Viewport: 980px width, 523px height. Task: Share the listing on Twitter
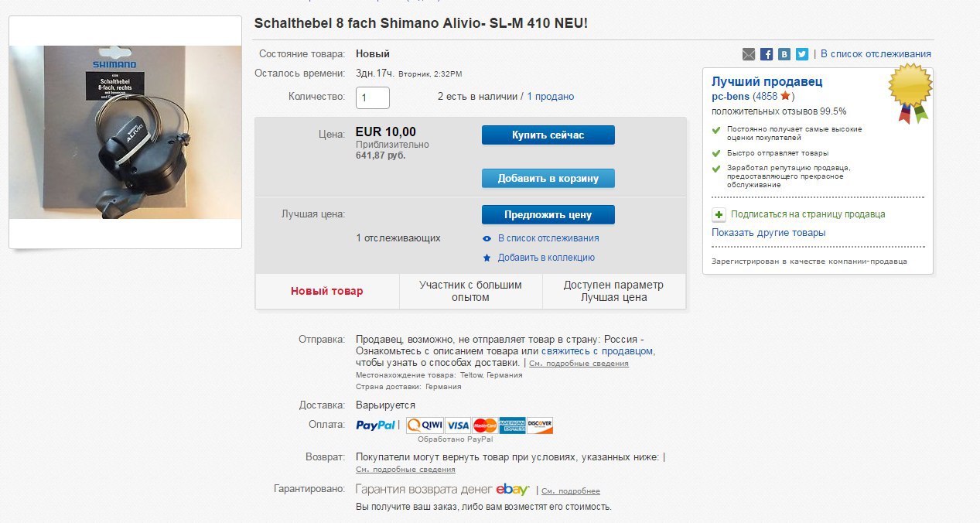click(x=802, y=54)
